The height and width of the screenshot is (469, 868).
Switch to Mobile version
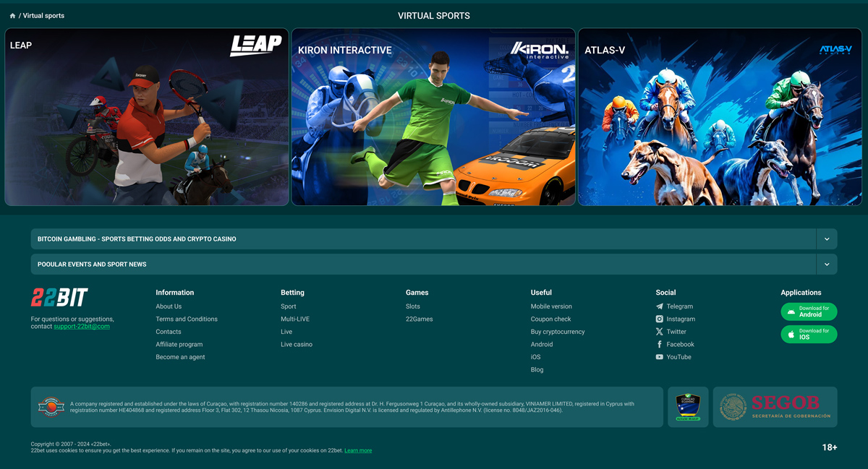pyautogui.click(x=551, y=306)
